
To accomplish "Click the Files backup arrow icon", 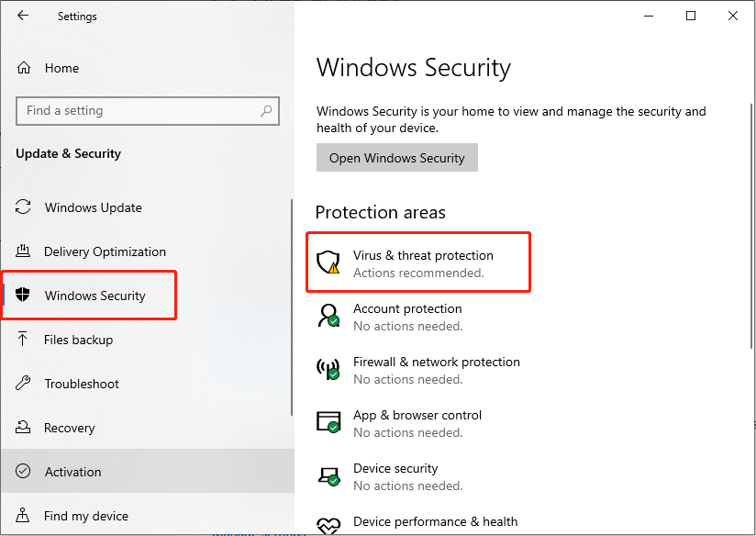I will click(22, 339).
